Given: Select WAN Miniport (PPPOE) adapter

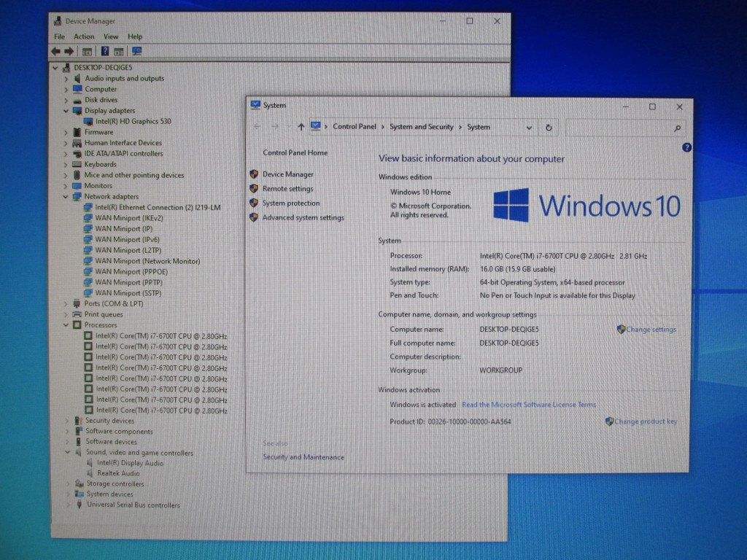Looking at the screenshot, I should point(131,271).
